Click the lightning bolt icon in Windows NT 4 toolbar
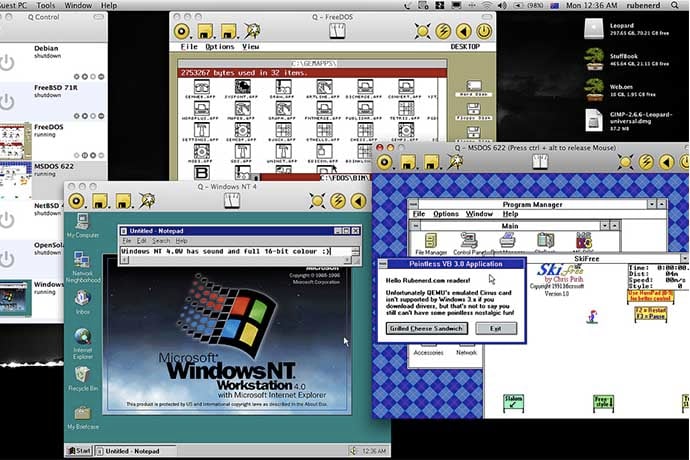 pyautogui.click(x=338, y=201)
